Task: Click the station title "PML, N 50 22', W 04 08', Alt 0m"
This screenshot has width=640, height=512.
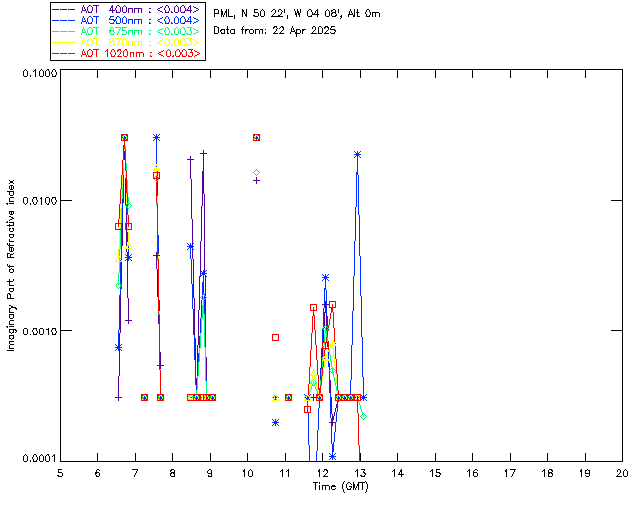Action: pos(297,14)
